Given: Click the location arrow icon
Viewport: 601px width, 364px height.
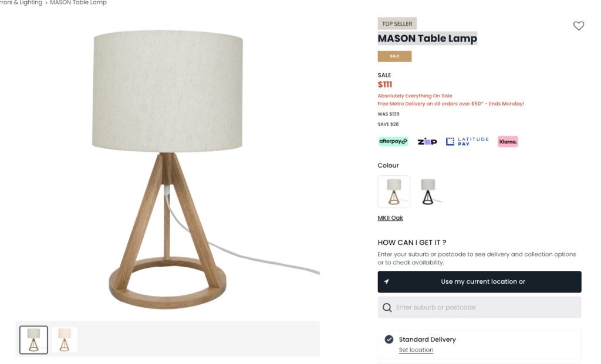Looking at the screenshot, I should coord(386,282).
